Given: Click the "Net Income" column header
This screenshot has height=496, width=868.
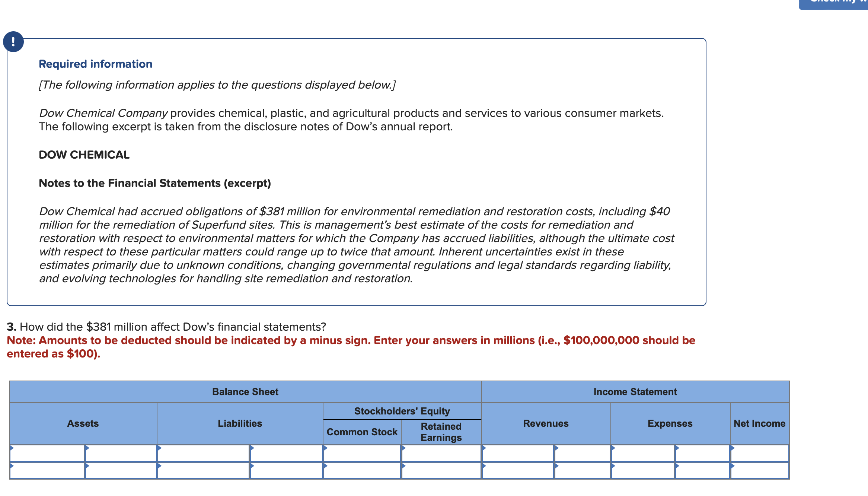Looking at the screenshot, I should [760, 423].
